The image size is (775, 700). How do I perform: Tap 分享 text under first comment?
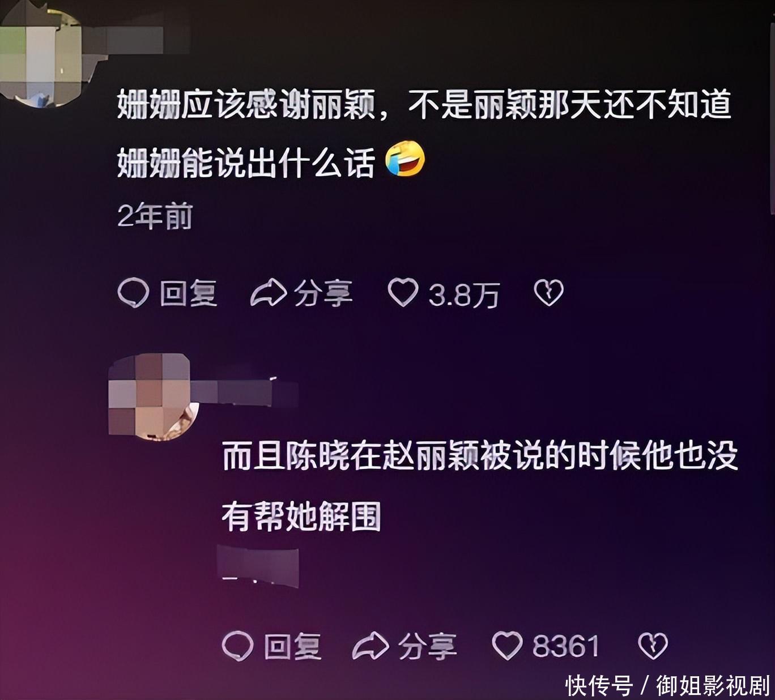coord(323,293)
